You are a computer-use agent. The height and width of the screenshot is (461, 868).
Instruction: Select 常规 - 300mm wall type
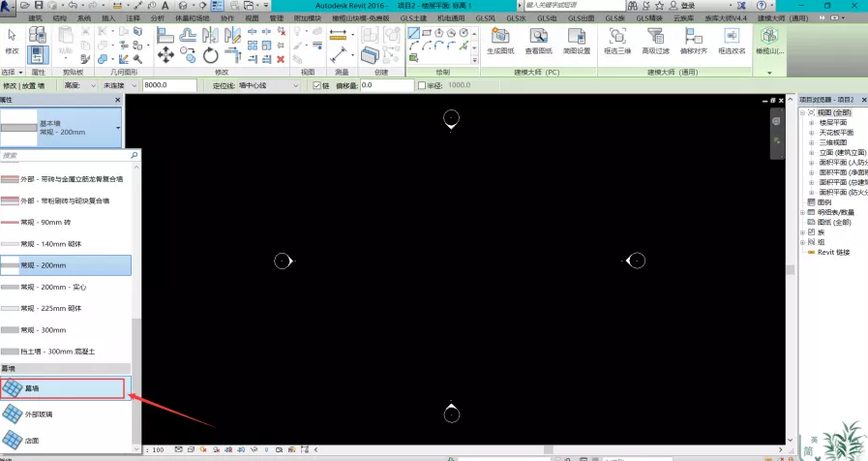pos(66,329)
